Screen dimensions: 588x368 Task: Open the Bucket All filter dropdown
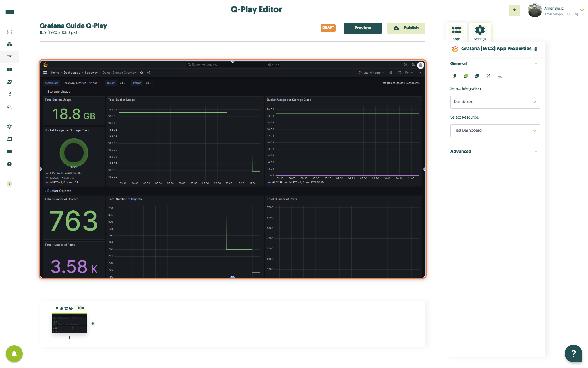[x=122, y=83]
